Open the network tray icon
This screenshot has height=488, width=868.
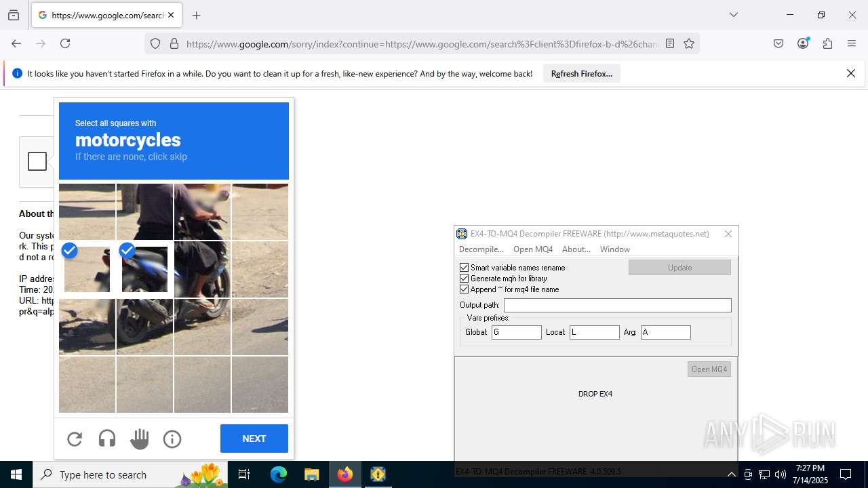click(x=764, y=474)
